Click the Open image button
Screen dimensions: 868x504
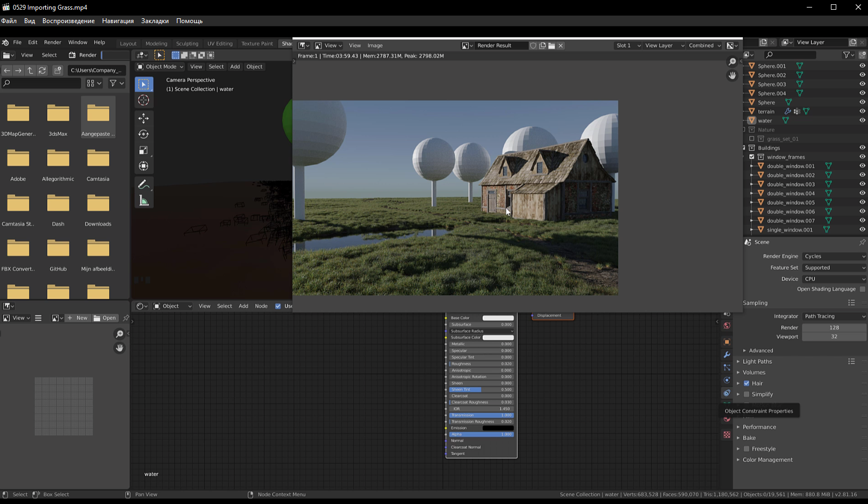[105, 318]
